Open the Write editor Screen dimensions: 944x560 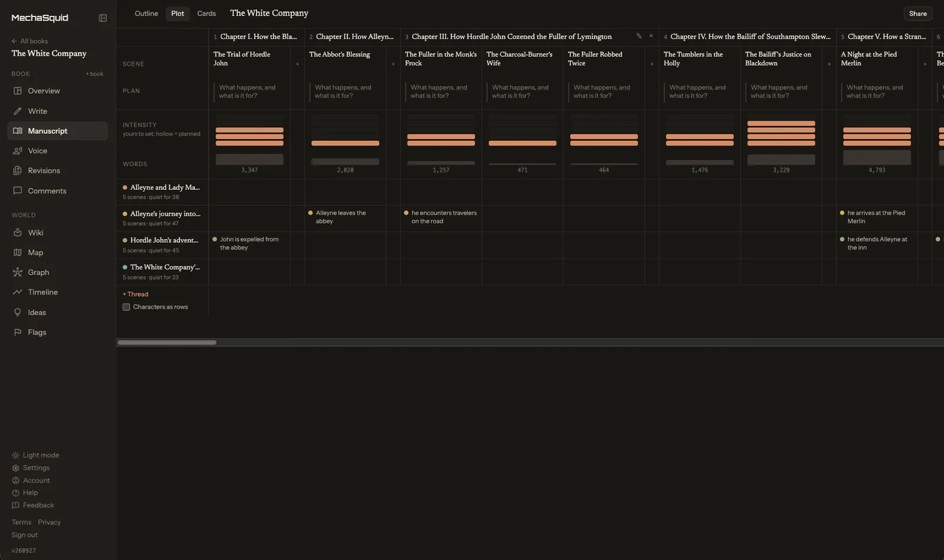(57, 111)
